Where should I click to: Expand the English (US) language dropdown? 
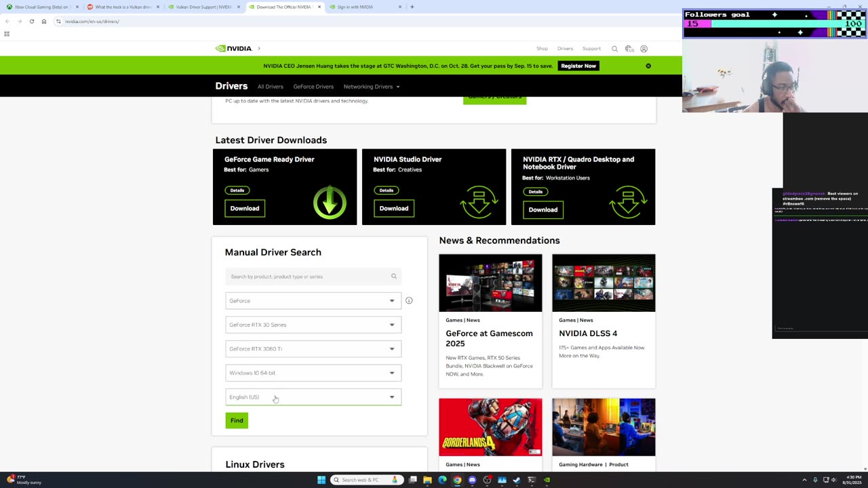coord(313,397)
